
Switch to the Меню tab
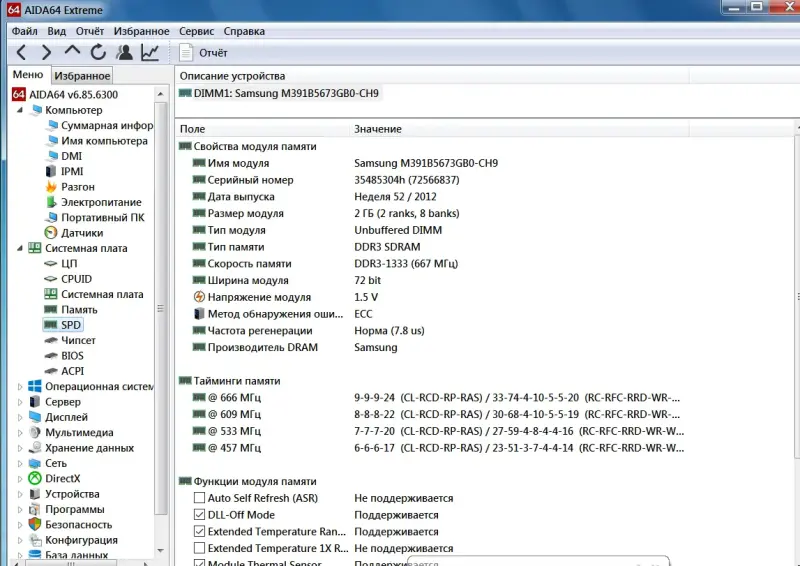[x=28, y=75]
